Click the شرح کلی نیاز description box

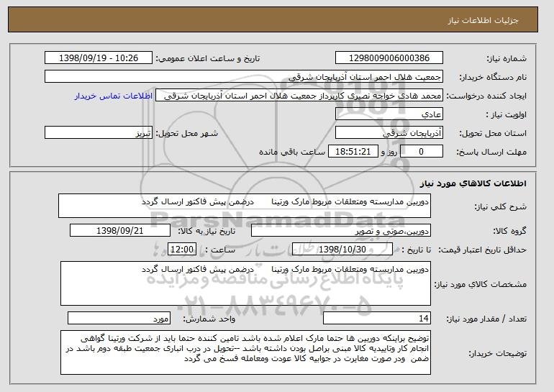pyautogui.click(x=245, y=206)
